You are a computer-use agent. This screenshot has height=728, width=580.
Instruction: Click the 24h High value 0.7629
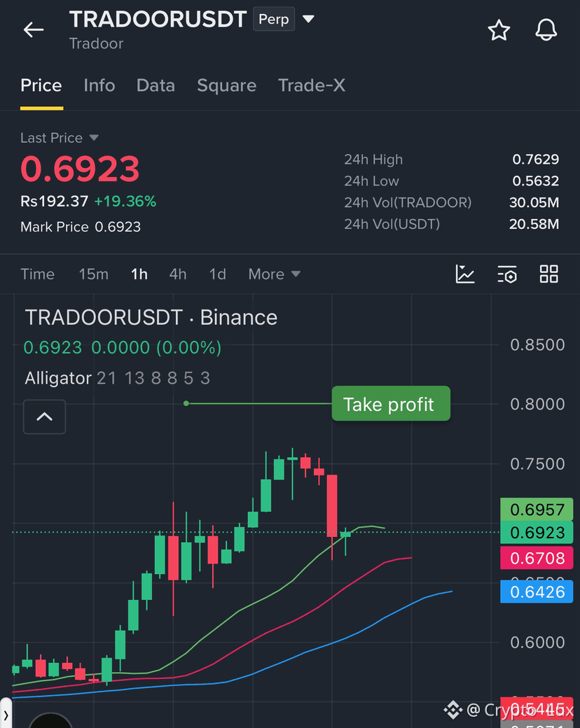click(535, 160)
